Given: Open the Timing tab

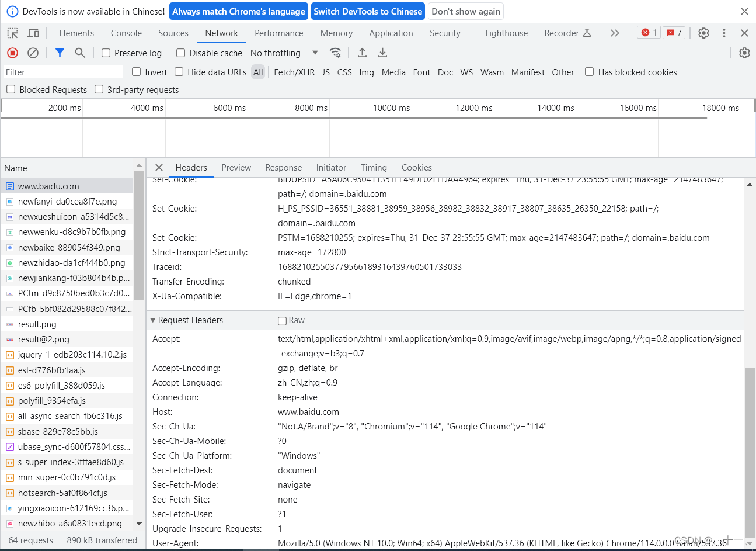Looking at the screenshot, I should [374, 168].
